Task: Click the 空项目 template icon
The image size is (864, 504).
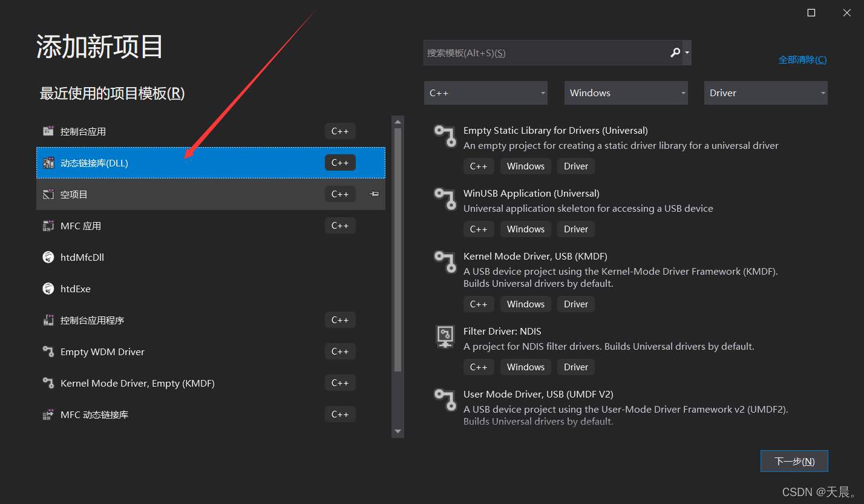Action: (x=48, y=194)
